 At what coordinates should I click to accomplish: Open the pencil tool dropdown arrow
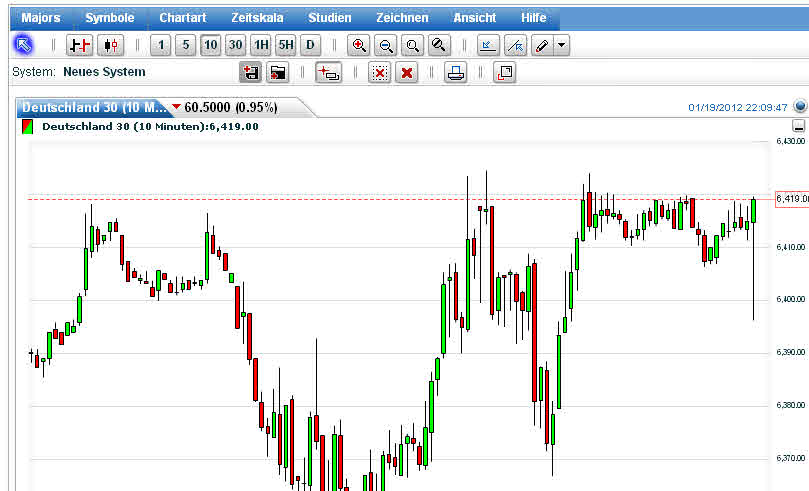tap(562, 45)
